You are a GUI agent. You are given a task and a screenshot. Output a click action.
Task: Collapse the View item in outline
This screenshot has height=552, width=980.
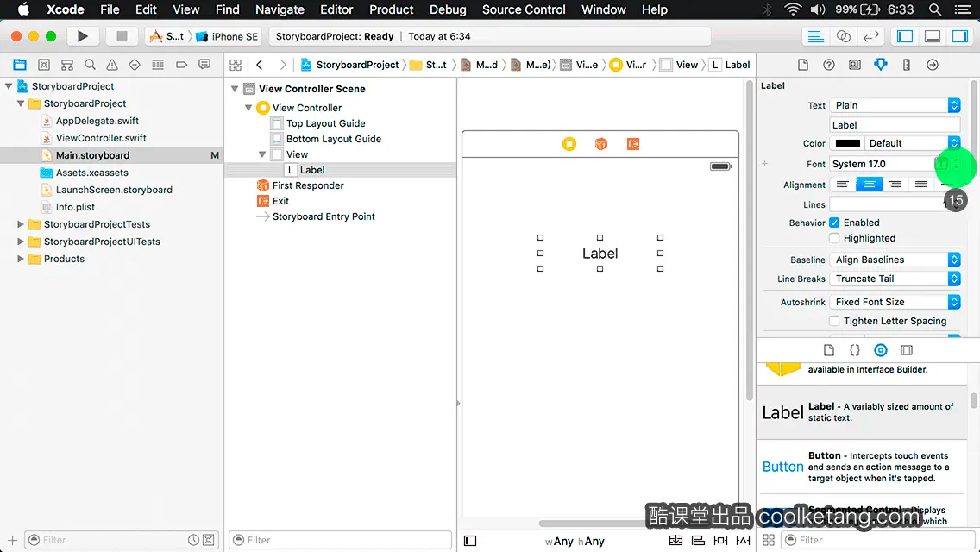click(262, 154)
